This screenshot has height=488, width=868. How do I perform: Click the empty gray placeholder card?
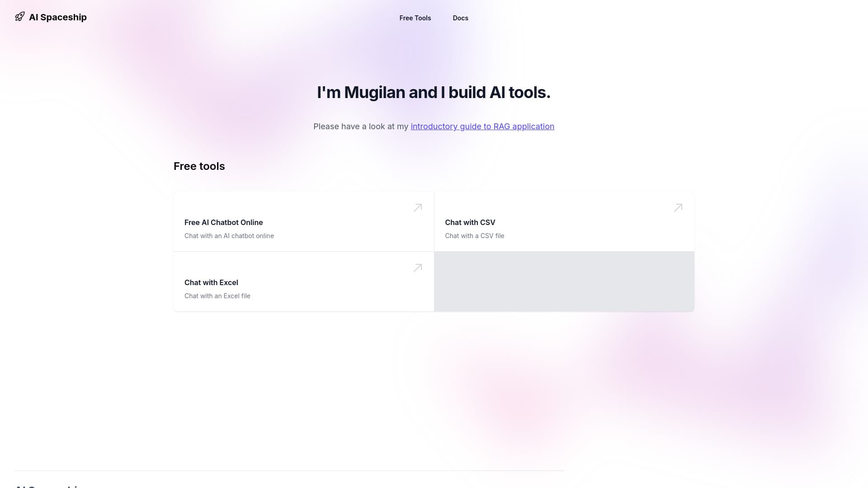pos(564,282)
